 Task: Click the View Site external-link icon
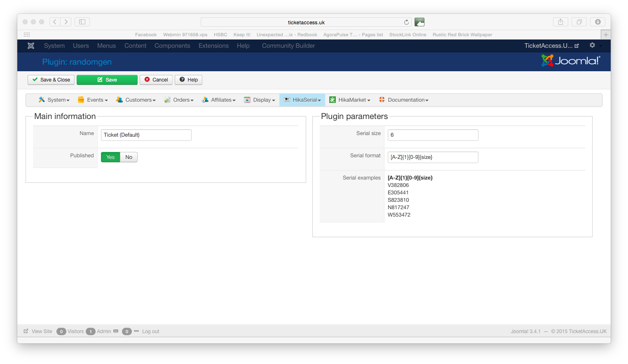(26, 331)
